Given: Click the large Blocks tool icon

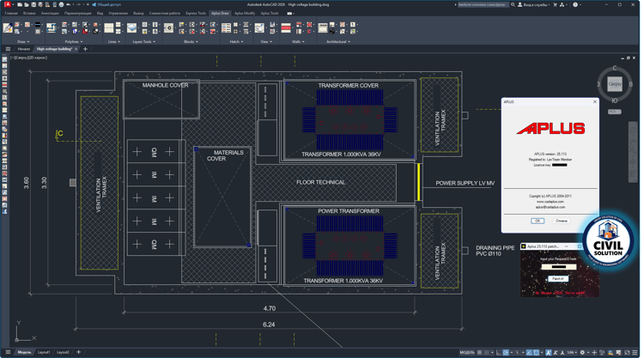Looking at the screenshot, I should coord(168,27).
